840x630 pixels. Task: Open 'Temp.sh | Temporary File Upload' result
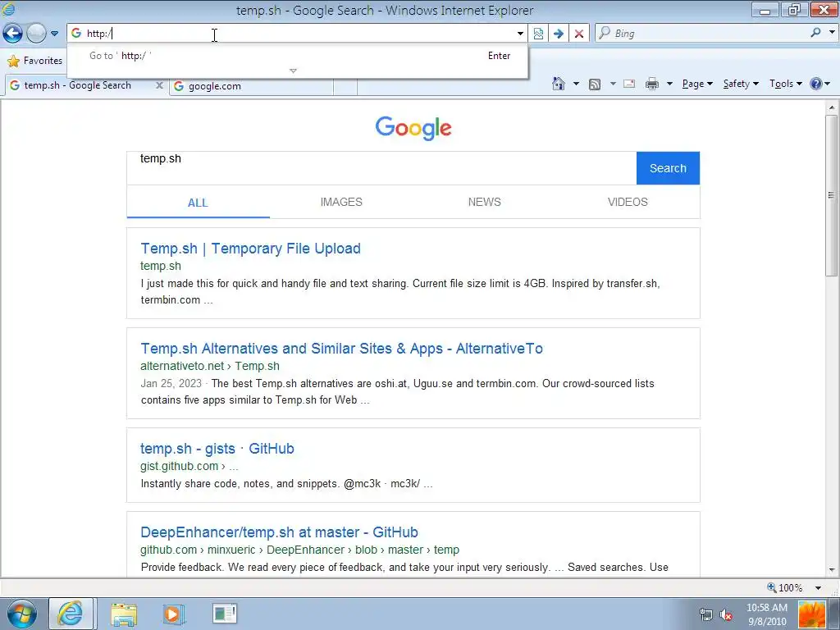[x=250, y=249]
